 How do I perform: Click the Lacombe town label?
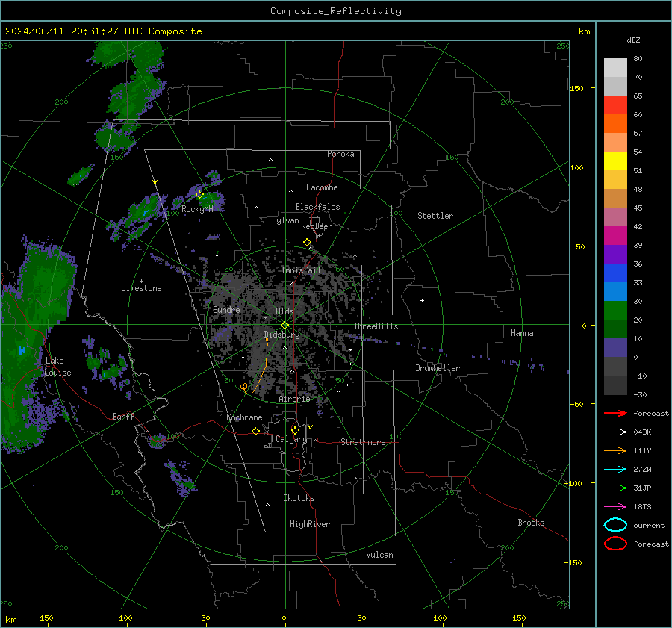pos(322,187)
